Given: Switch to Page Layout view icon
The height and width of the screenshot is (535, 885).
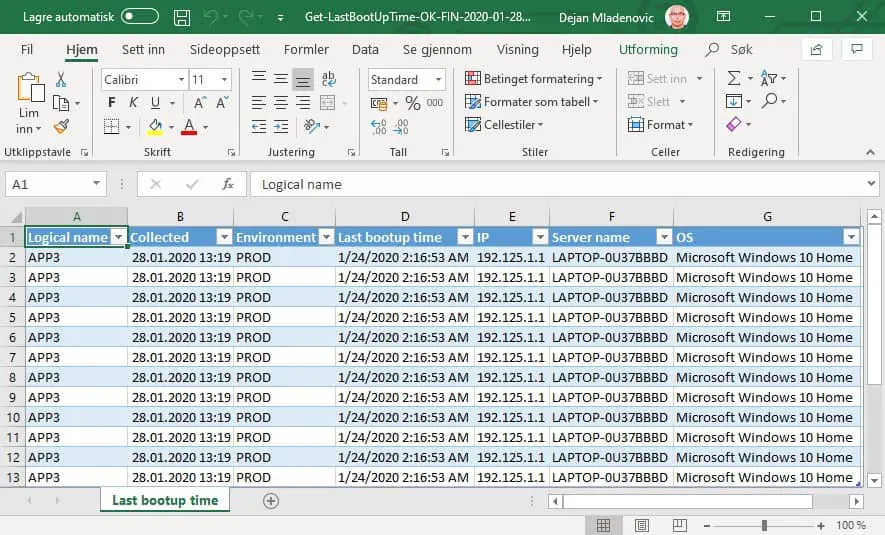Looking at the screenshot, I should click(x=641, y=525).
